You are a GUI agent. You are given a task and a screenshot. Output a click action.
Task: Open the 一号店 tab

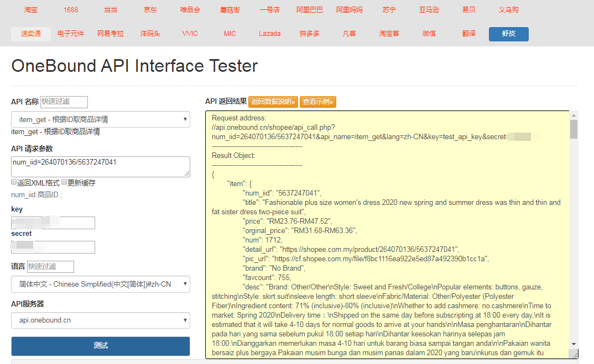tap(269, 10)
